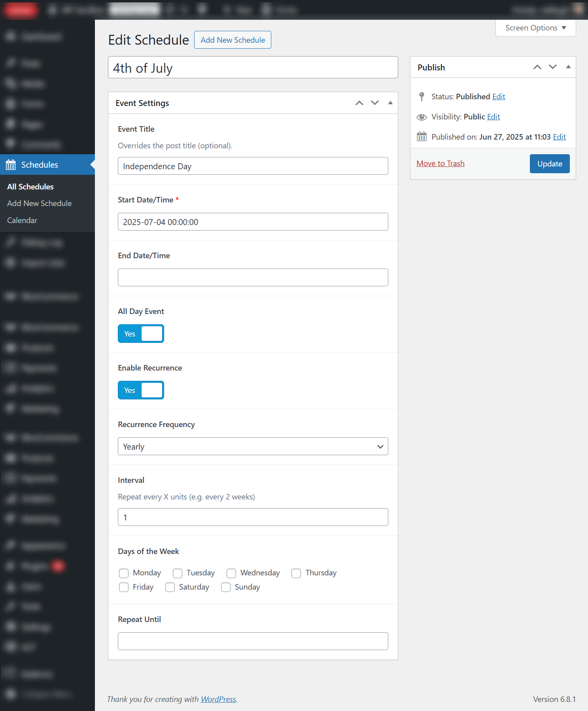This screenshot has width=588, height=711.
Task: Move the Publish panel up
Action: [537, 67]
